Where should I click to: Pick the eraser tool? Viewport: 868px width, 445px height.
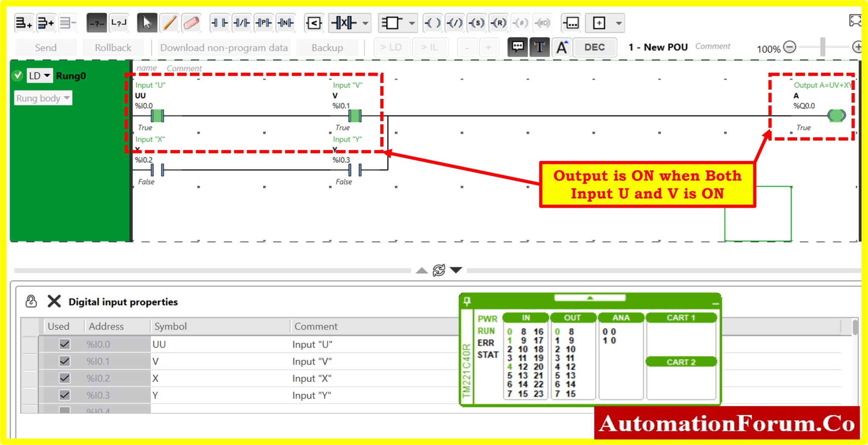tap(191, 23)
